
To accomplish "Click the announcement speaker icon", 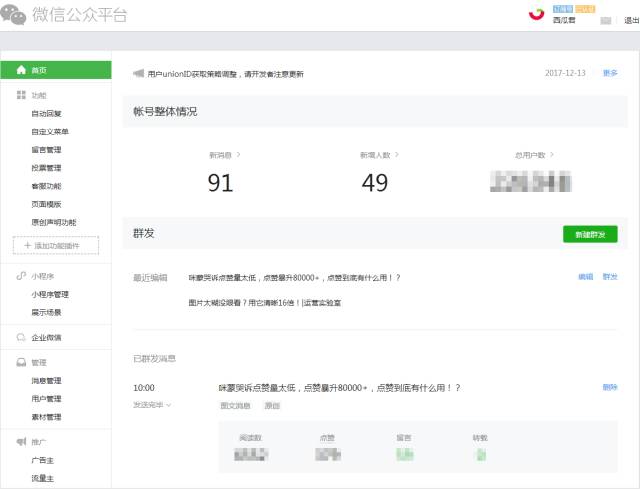I will click(138, 73).
